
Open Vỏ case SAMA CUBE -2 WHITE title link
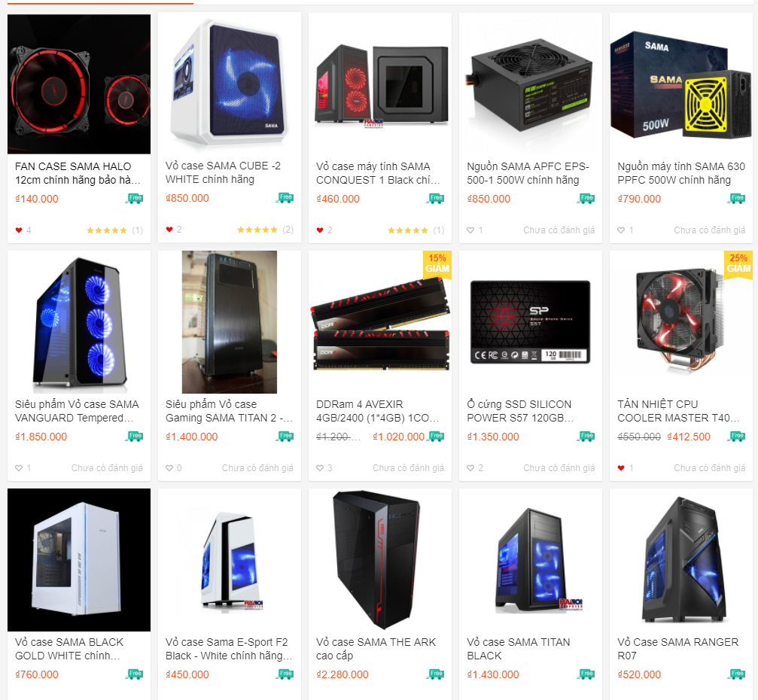click(x=223, y=172)
